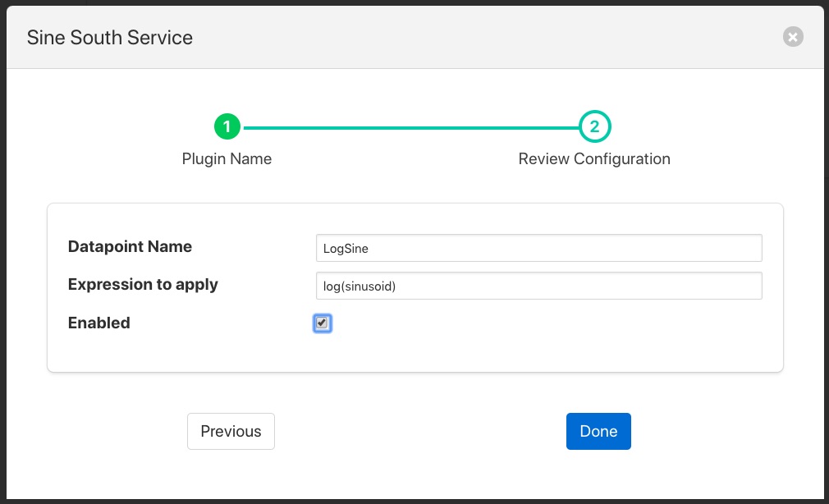Click the step 1 circle indicator
Image resolution: width=829 pixels, height=504 pixels.
click(227, 127)
